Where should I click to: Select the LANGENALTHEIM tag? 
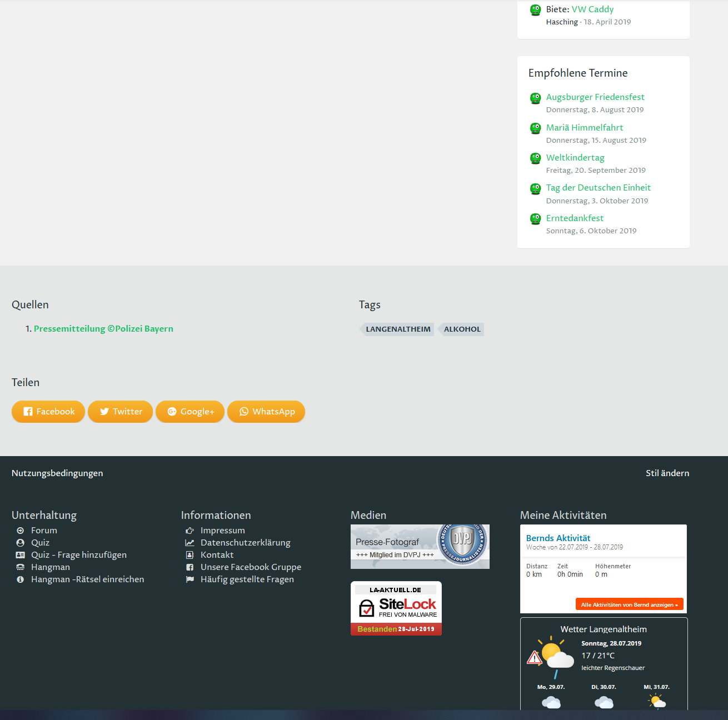[x=398, y=329]
